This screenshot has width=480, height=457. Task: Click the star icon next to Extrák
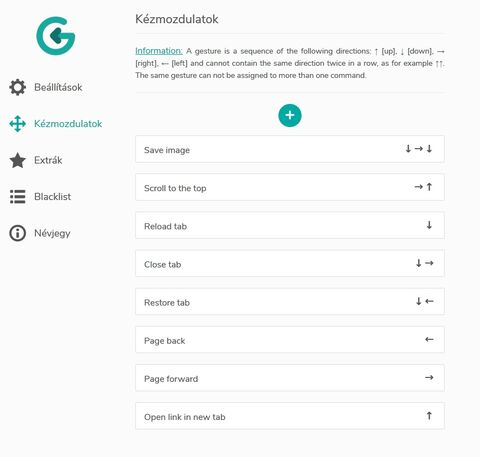click(x=17, y=160)
